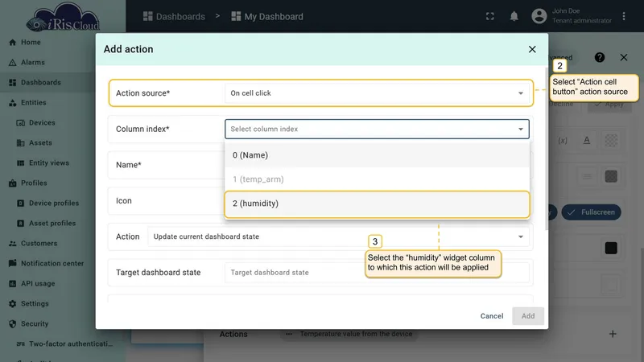
Task: Click the Apply button behind dialog
Action: click(x=609, y=105)
